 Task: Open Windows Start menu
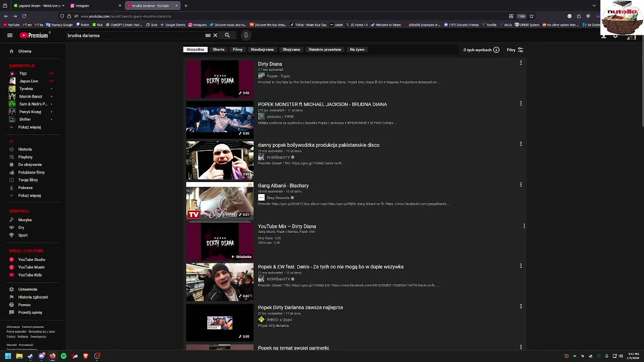click(x=8, y=356)
